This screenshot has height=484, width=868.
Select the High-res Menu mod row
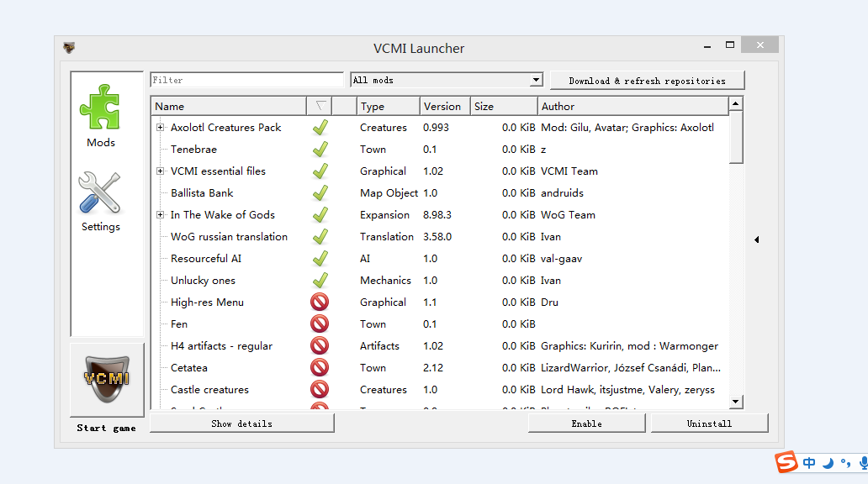[x=440, y=302]
